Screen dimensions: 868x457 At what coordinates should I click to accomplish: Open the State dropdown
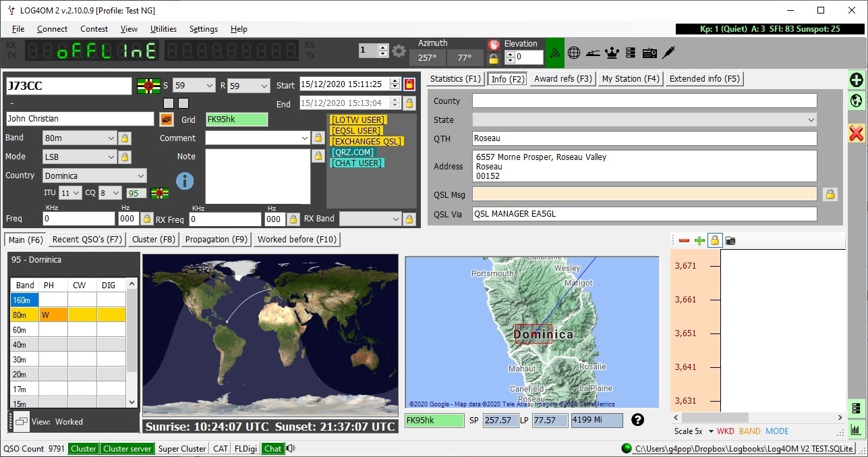811,119
